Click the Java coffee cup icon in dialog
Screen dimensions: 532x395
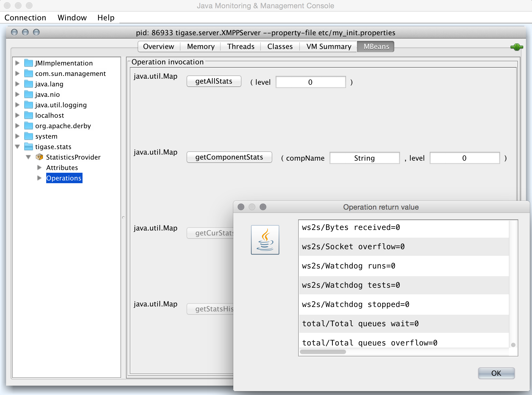click(265, 240)
